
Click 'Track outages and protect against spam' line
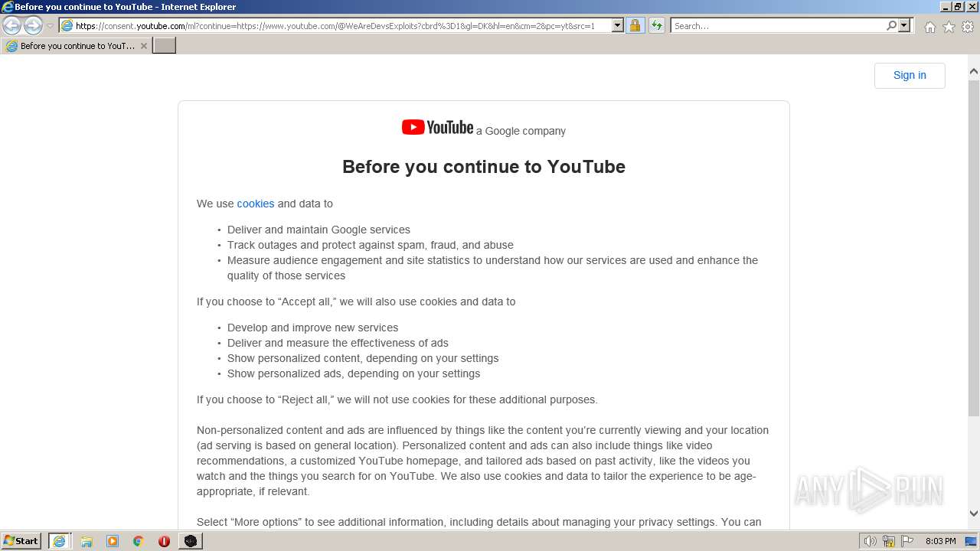pos(371,245)
